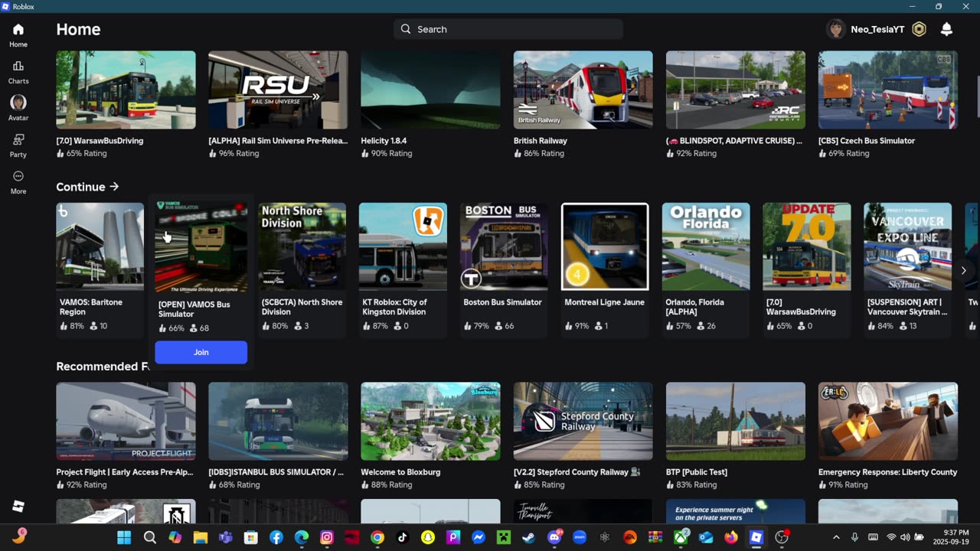The image size is (980, 551).
Task: Open Google Chrome from the taskbar
Action: 377,537
